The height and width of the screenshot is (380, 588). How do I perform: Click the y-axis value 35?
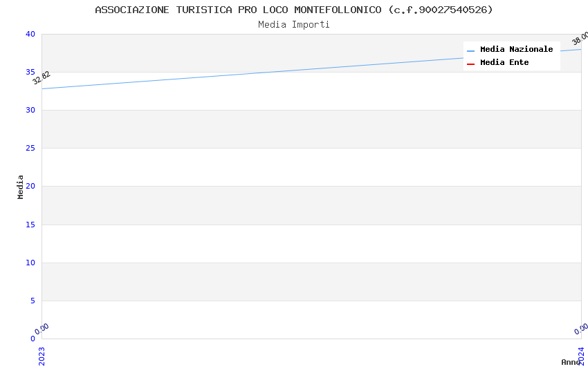click(x=30, y=72)
